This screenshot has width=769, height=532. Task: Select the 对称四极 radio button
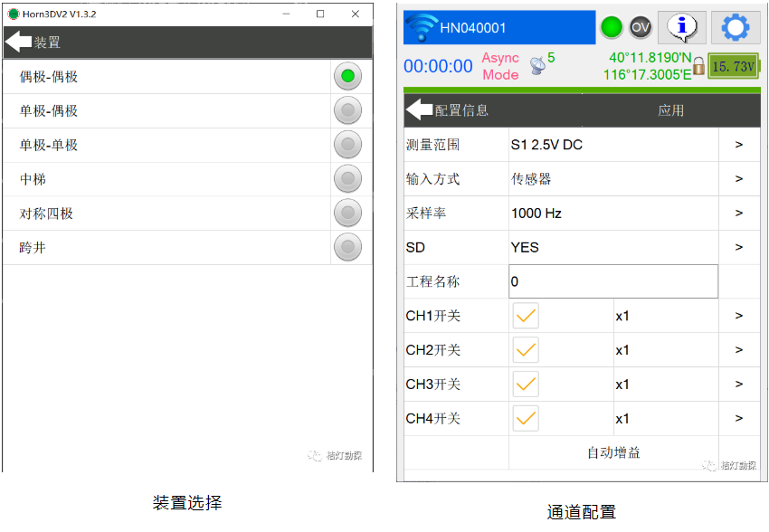click(347, 214)
